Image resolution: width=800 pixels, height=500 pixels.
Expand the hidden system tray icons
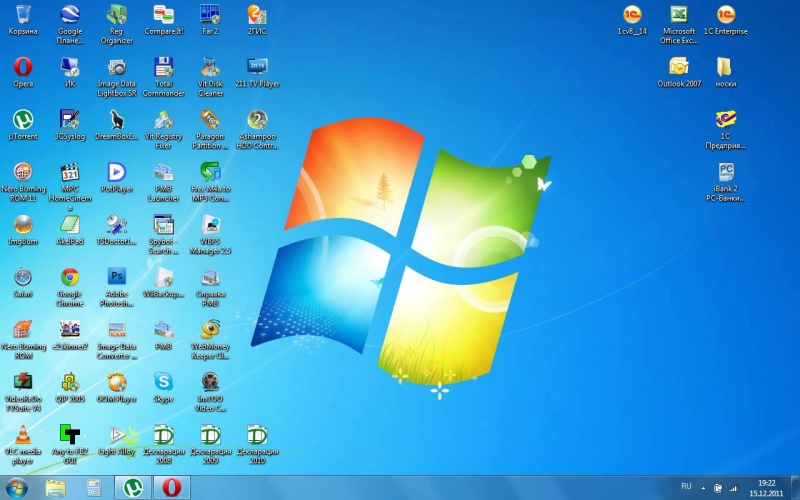pyautogui.click(x=703, y=487)
